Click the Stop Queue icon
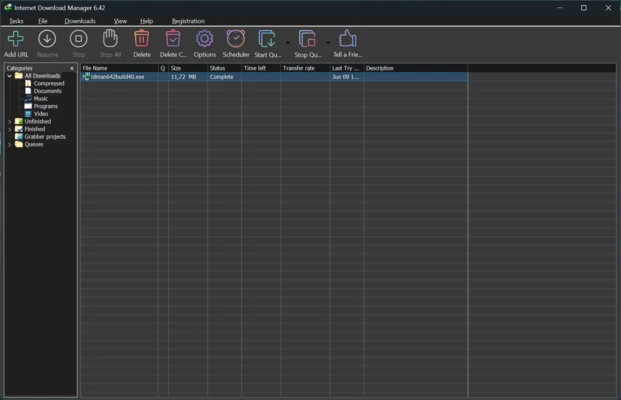 pos(307,39)
